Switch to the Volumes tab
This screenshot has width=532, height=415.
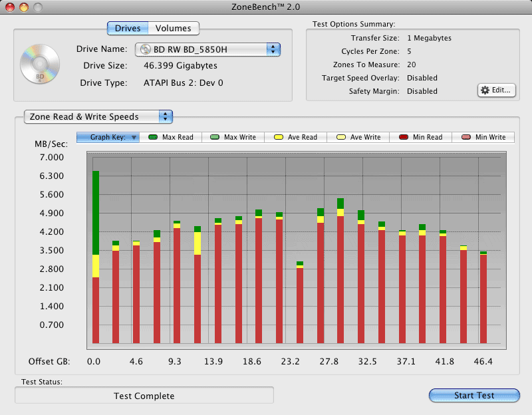pos(173,28)
